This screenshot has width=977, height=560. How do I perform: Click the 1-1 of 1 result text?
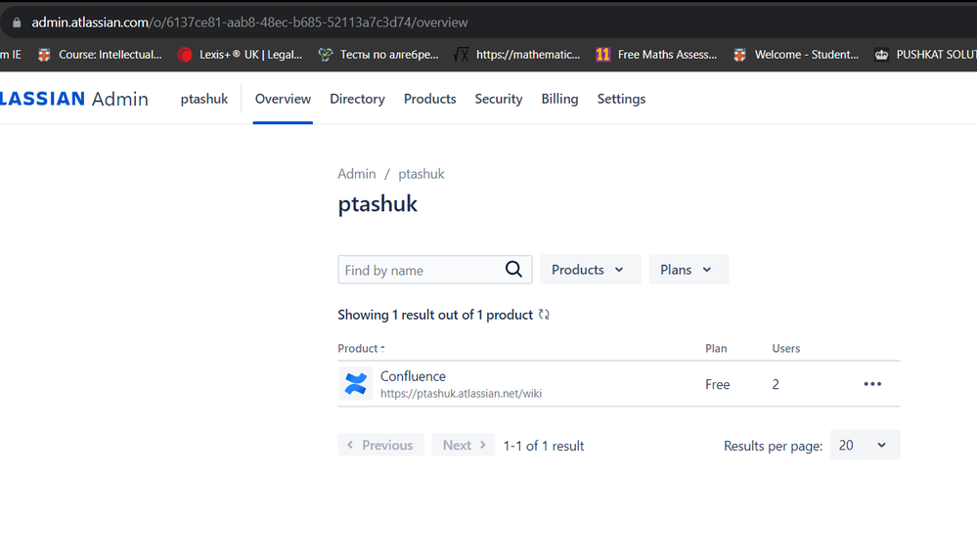pos(544,446)
